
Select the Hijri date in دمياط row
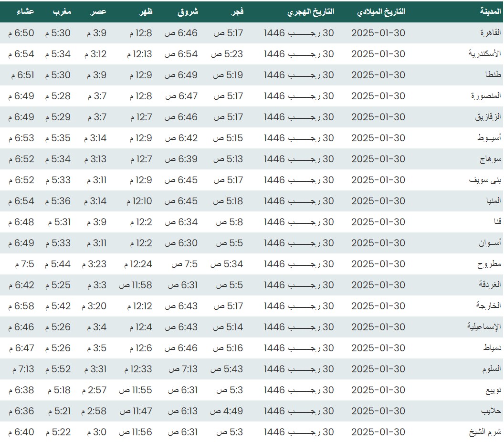[299, 348]
